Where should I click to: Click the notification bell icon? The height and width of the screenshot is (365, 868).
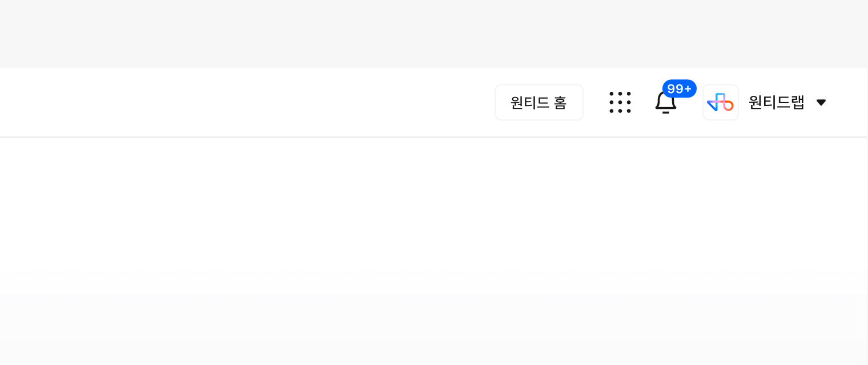665,104
